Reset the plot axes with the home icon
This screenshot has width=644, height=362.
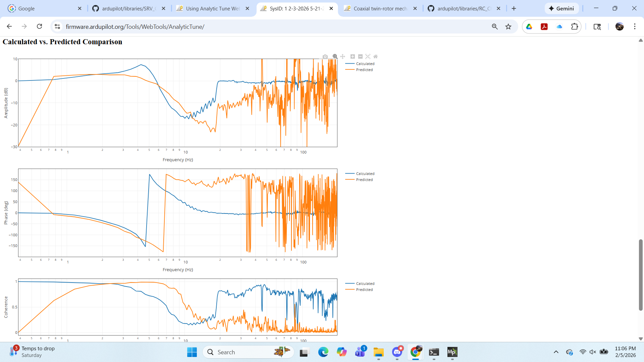[376, 57]
